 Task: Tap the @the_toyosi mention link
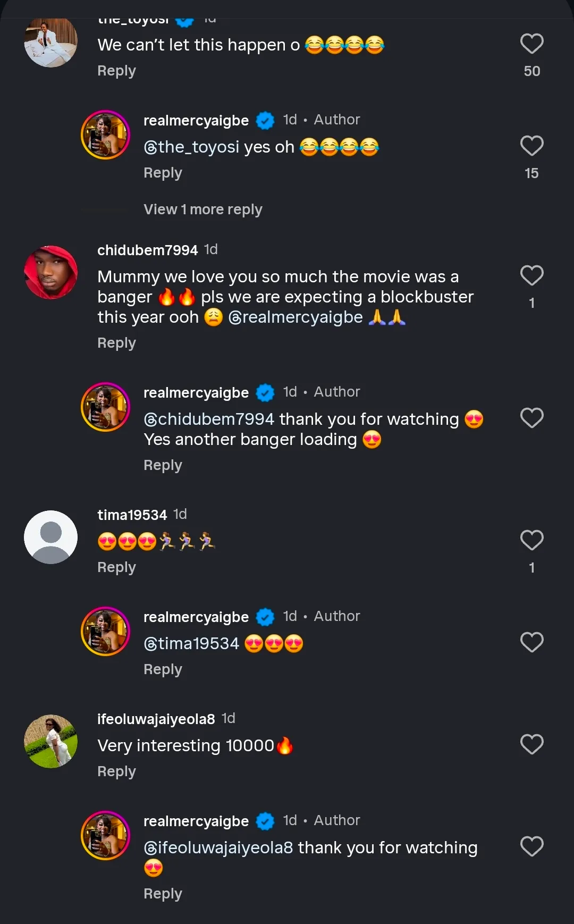click(191, 147)
